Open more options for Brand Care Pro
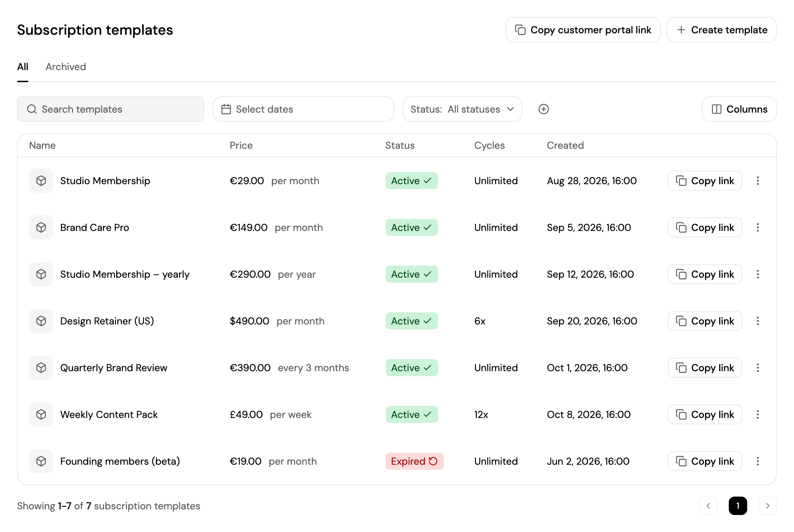Image resolution: width=794 pixels, height=532 pixels. (758, 227)
